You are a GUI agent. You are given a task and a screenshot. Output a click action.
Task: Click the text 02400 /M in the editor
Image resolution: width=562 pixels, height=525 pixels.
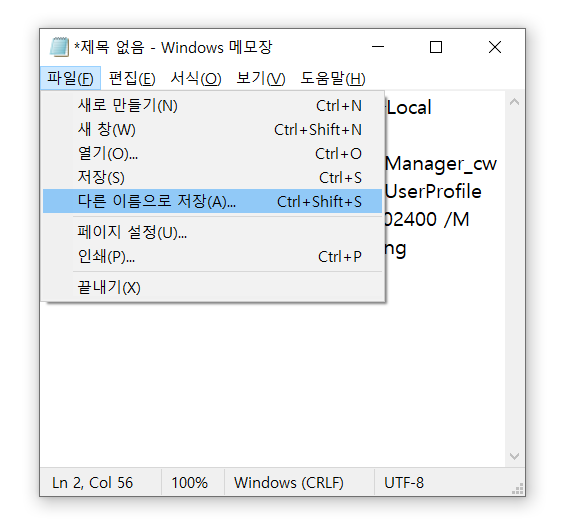427,220
